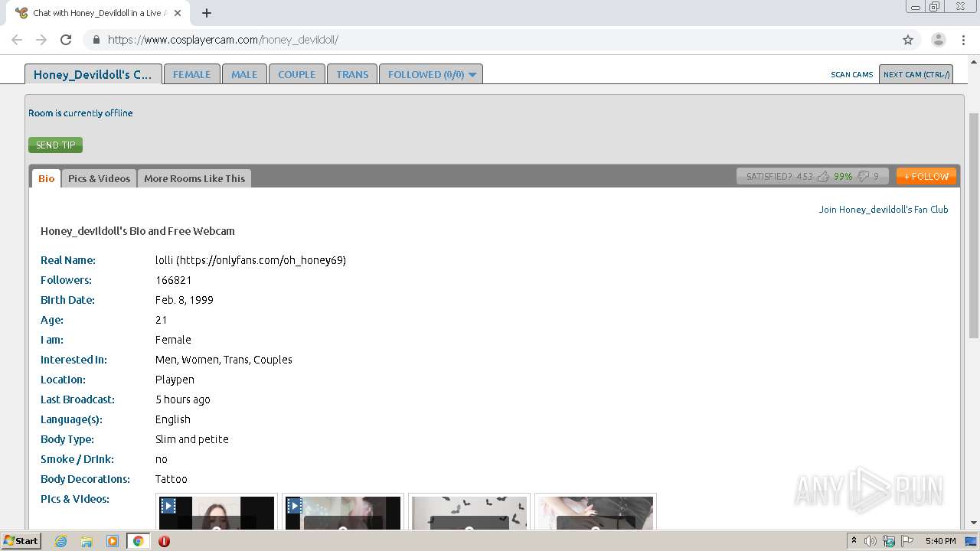Open the More Rooms Like This tab
Screen dimensions: 980x551
pos(194,178)
